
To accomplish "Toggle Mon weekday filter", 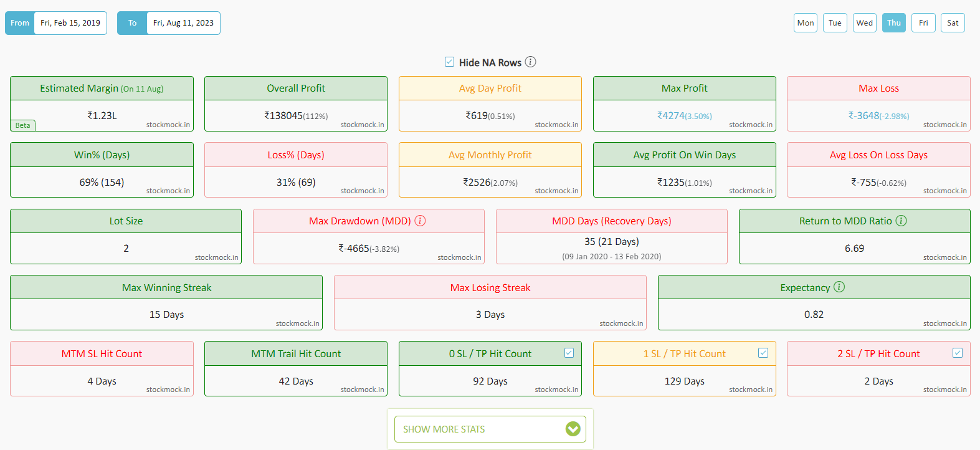I will click(806, 23).
